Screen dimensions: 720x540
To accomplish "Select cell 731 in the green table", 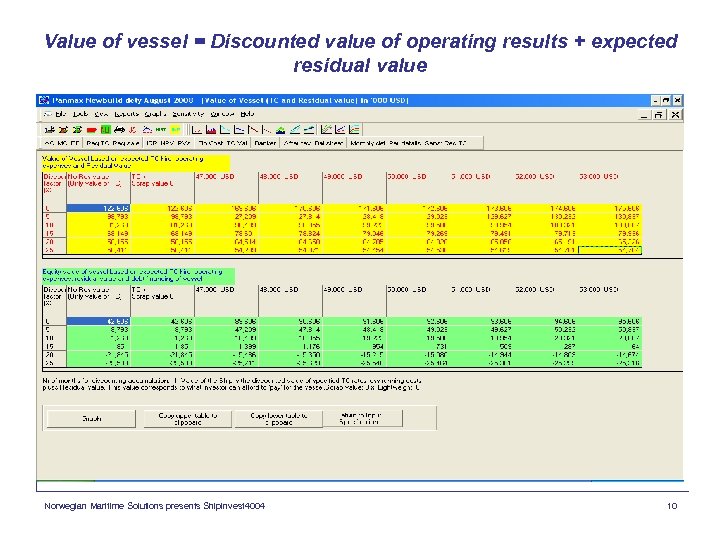I will (x=417, y=346).
